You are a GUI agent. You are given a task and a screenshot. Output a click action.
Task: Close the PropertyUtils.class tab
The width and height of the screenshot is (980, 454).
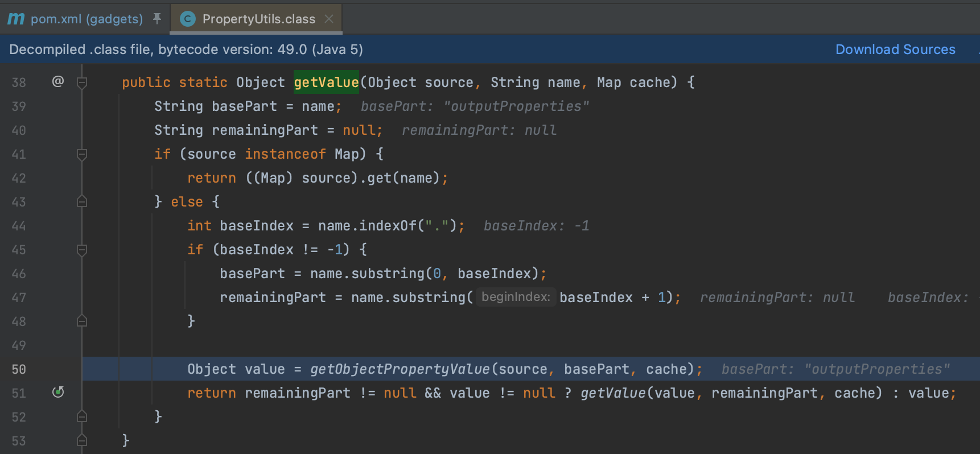click(x=329, y=19)
